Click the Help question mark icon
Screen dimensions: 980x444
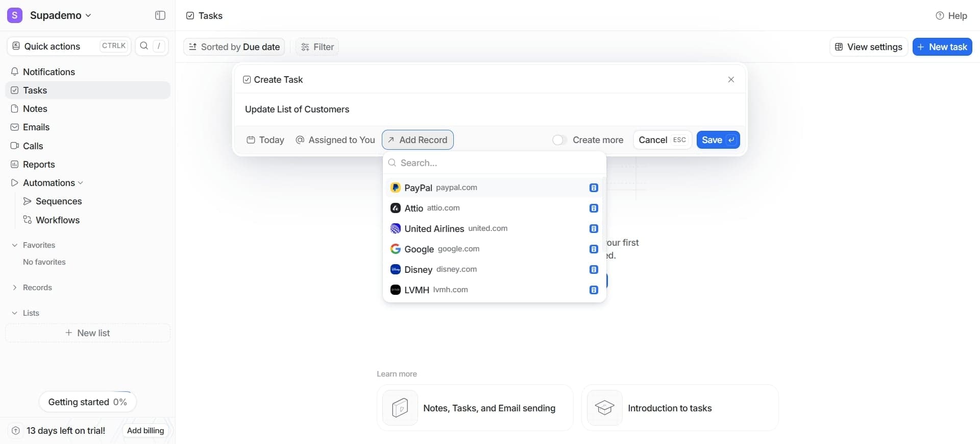click(939, 16)
